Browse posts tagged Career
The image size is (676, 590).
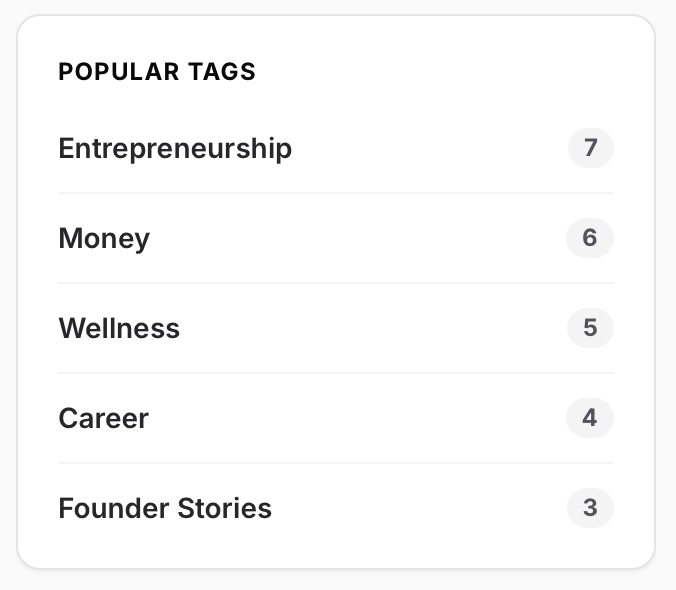(x=103, y=418)
